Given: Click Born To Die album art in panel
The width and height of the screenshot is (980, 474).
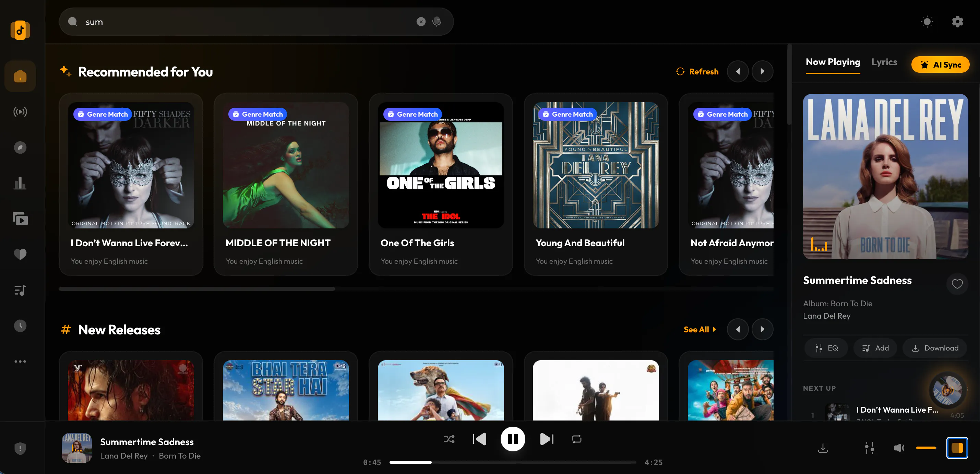Looking at the screenshot, I should pos(885,177).
